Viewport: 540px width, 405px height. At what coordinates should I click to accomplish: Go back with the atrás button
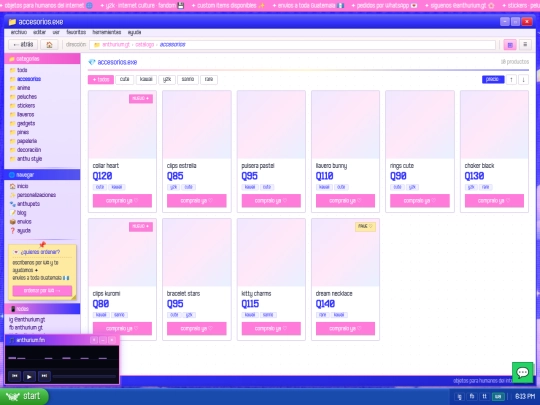(23, 45)
